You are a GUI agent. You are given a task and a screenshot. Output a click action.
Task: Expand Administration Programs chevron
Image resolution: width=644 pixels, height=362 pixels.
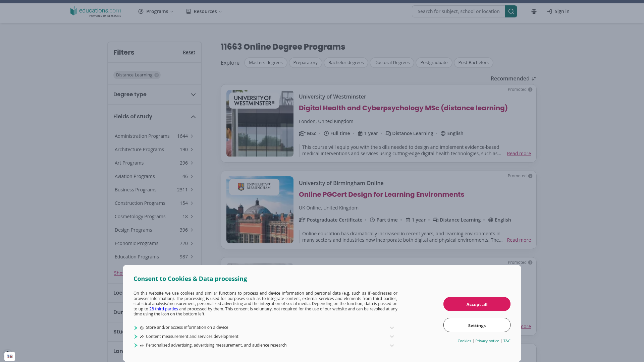pyautogui.click(x=192, y=136)
